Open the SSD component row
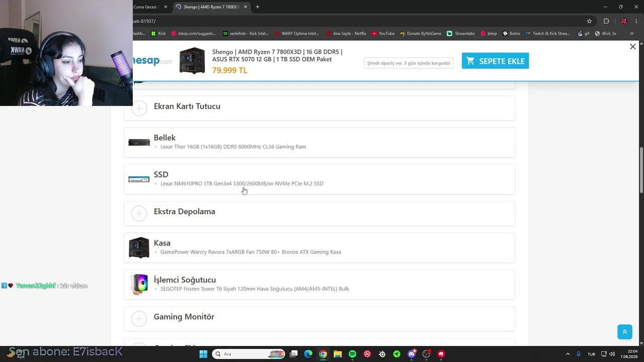Image resolution: width=644 pixels, height=362 pixels. [319, 179]
